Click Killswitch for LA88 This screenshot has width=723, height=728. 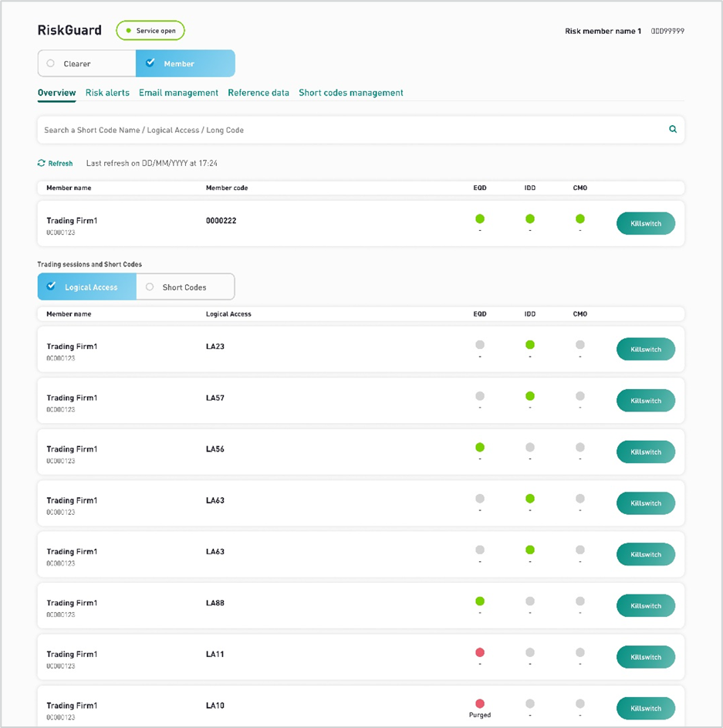[646, 606]
